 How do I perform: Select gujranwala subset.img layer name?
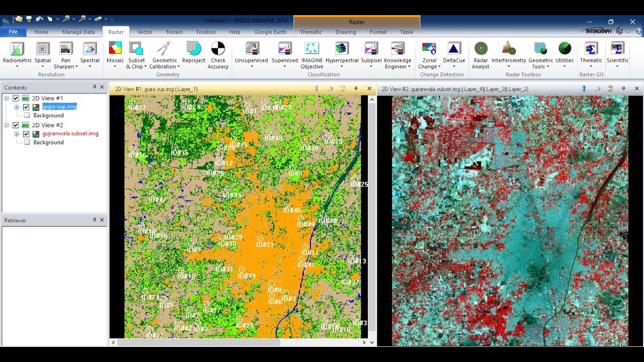tap(70, 134)
